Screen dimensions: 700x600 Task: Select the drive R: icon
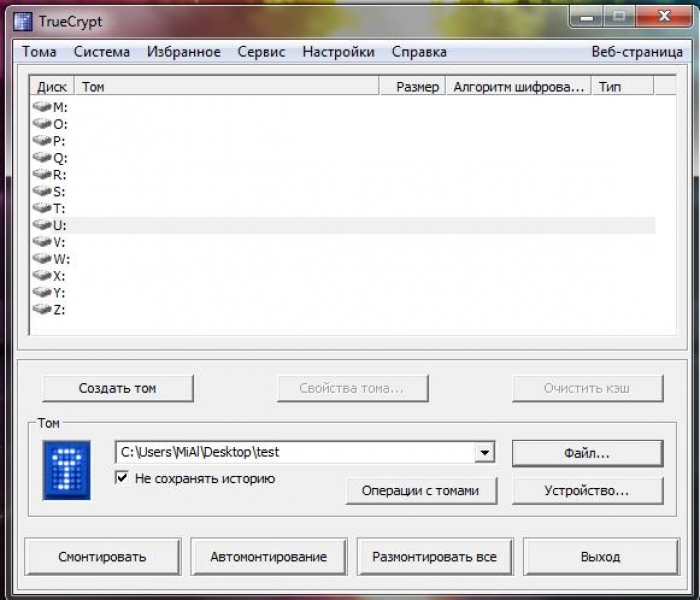click(x=42, y=174)
